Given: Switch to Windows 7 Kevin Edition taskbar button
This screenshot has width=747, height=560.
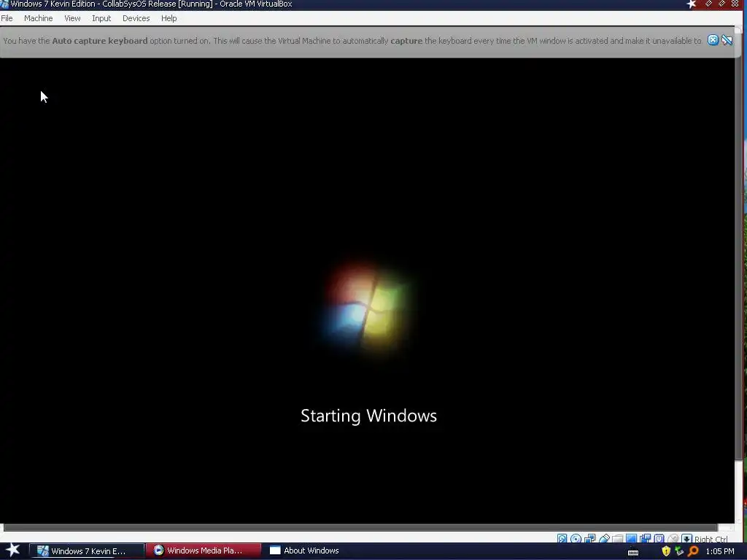Looking at the screenshot, I should 88,551.
